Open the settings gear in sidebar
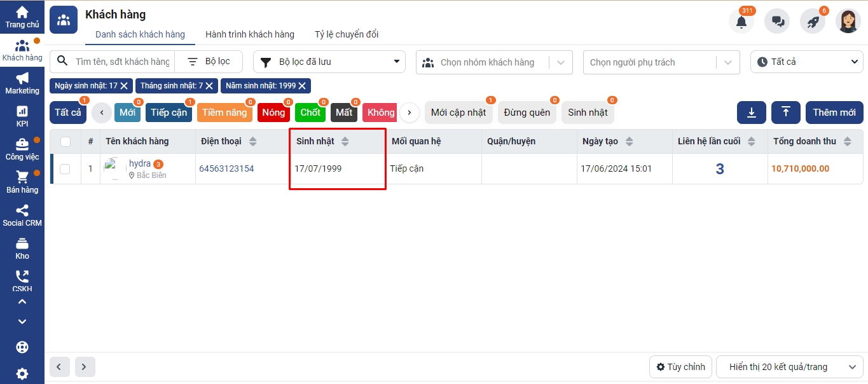This screenshot has width=868, height=384. tap(22, 374)
